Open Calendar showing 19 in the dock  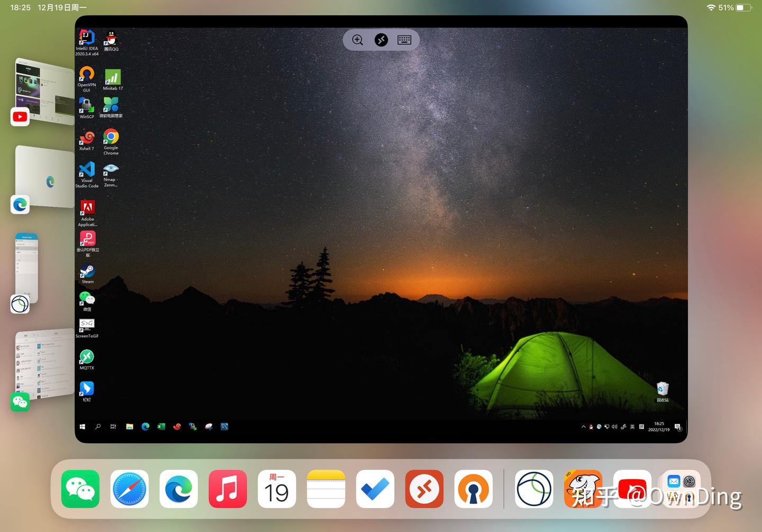(x=277, y=489)
